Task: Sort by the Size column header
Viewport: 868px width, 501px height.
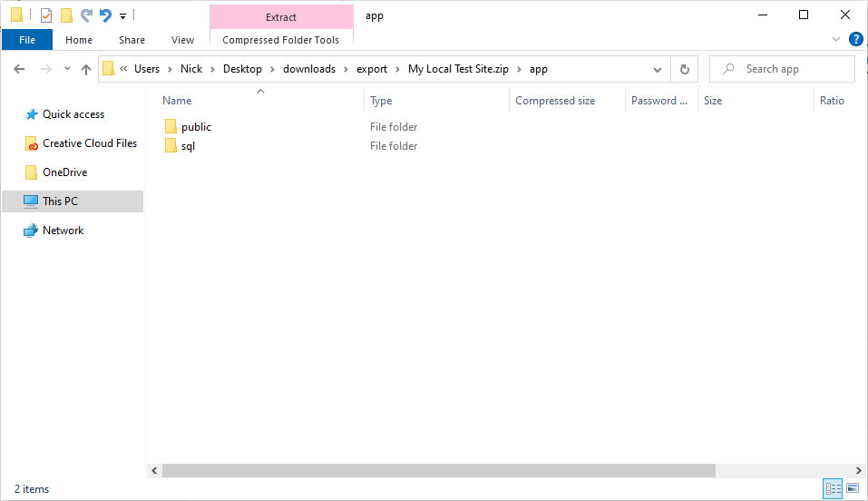Action: pyautogui.click(x=713, y=101)
